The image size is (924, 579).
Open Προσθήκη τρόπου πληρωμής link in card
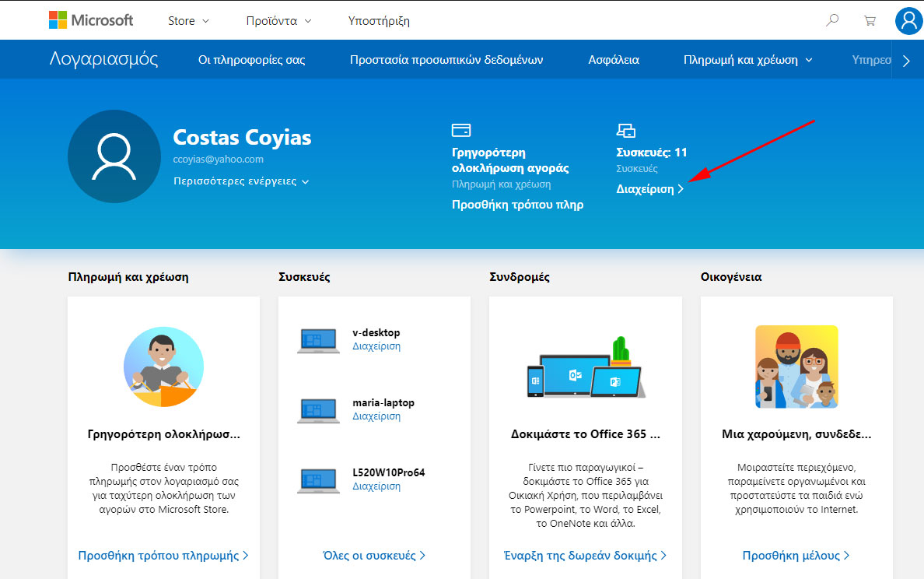click(163, 556)
